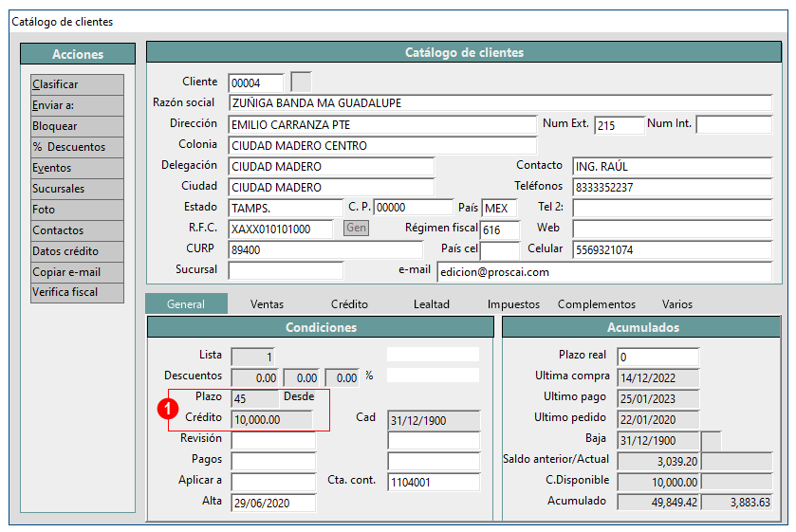Open Sucursales from the actions panel
This screenshot has width=796, height=532.
[x=77, y=189]
